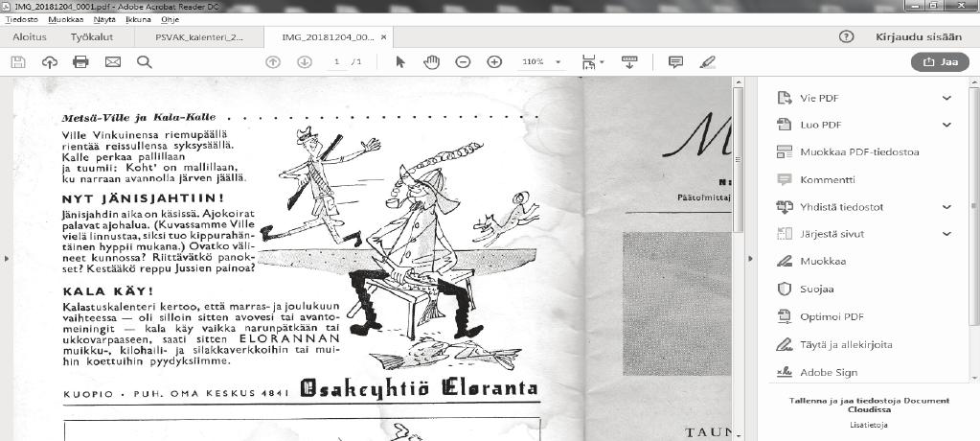Image resolution: width=980 pixels, height=441 pixels.
Task: Click the scrolling mode toolbar icon
Action: [x=629, y=62]
